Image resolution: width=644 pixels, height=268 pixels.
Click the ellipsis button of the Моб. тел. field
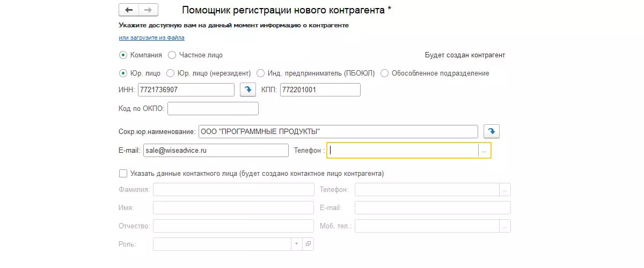click(x=505, y=226)
